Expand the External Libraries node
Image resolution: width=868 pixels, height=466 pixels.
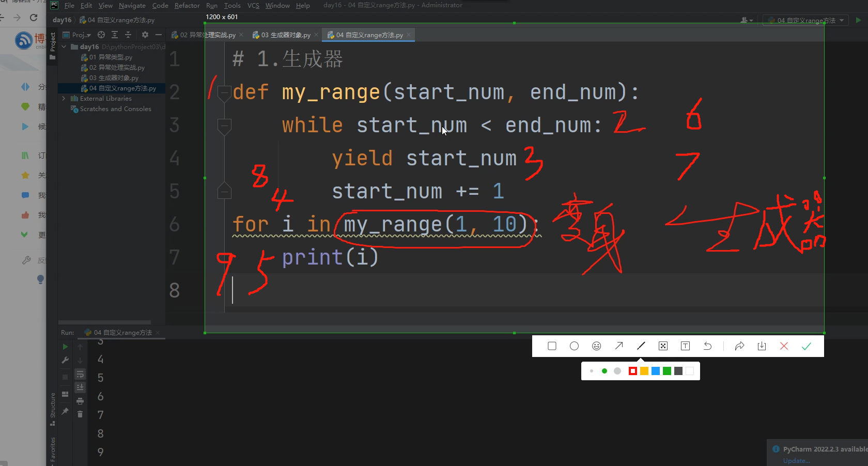tap(64, 98)
